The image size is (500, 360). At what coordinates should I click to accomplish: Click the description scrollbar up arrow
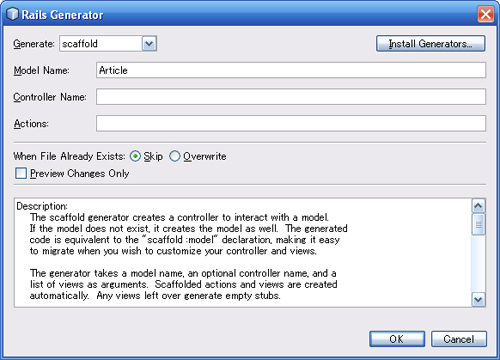click(478, 206)
